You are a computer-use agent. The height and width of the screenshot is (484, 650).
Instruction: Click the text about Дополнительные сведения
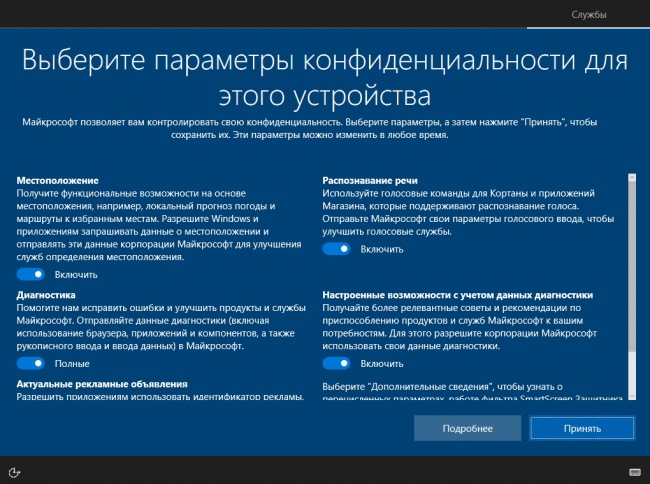coord(473,393)
